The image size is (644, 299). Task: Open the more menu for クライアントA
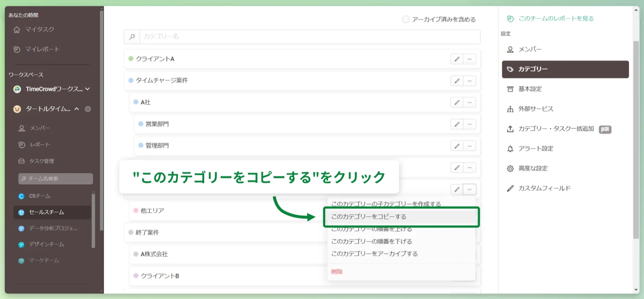click(x=469, y=59)
